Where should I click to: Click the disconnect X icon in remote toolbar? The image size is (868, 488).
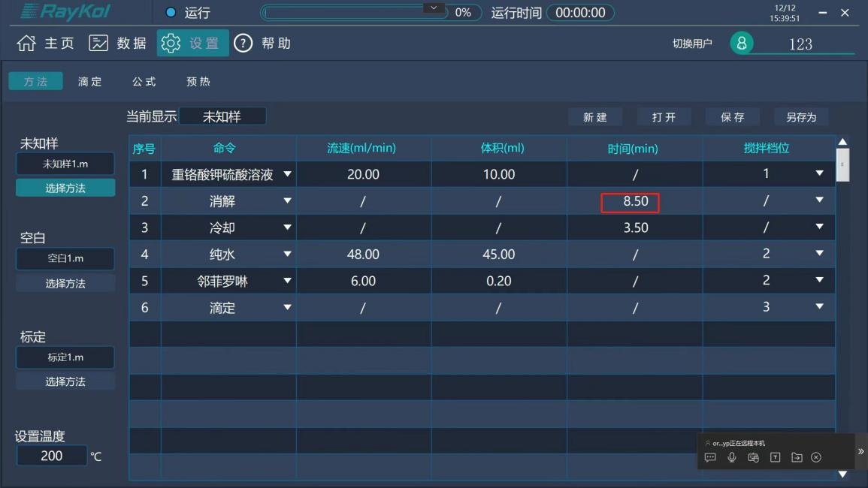818,457
